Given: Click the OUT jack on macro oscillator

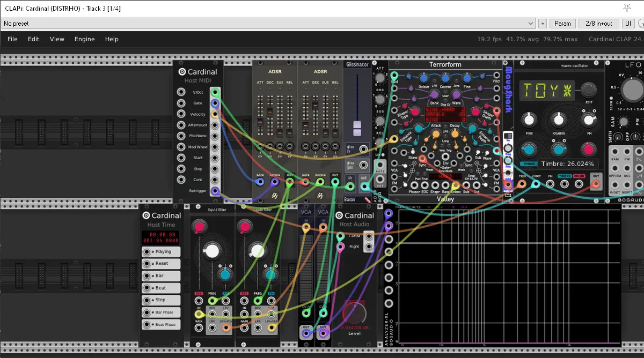Looking at the screenshot, I should [x=595, y=184].
